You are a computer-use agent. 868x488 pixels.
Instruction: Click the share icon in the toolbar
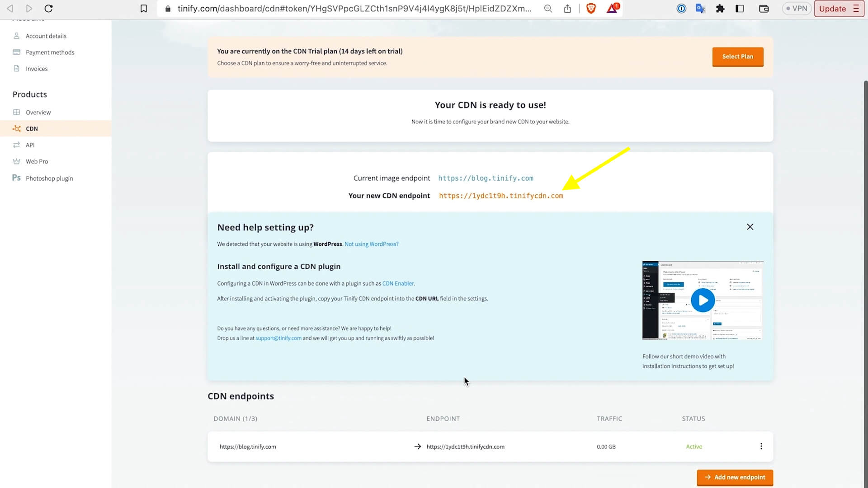tap(568, 8)
